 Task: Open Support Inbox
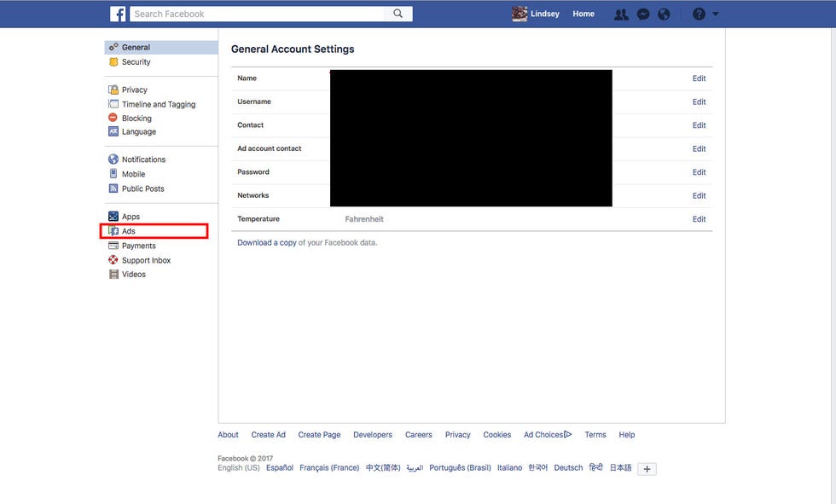146,260
